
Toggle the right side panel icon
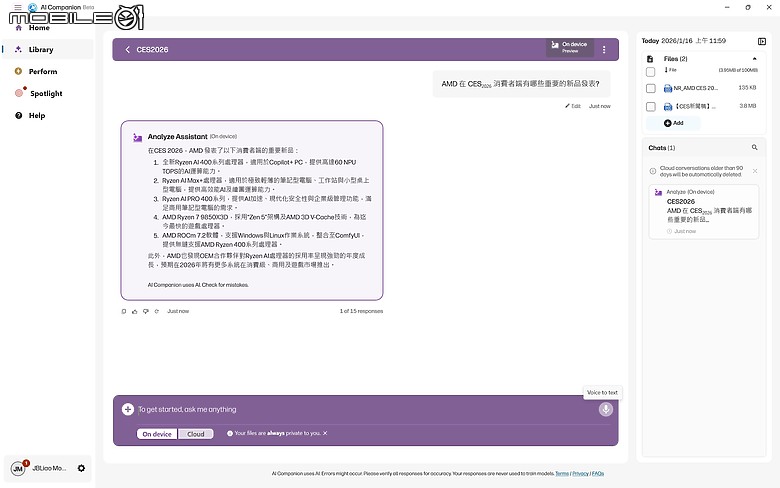coord(762,41)
